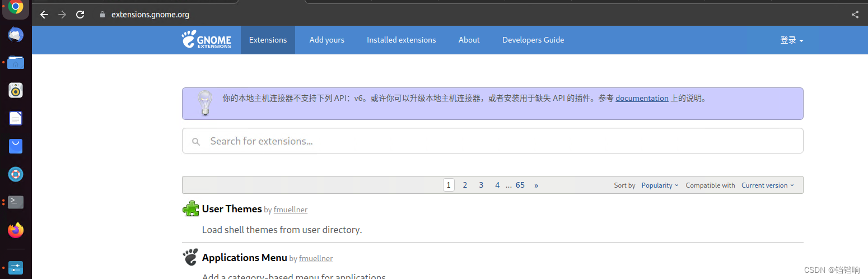Open Ubuntu Software shopping bag icon
Screen dimensions: 868x279
click(16, 146)
